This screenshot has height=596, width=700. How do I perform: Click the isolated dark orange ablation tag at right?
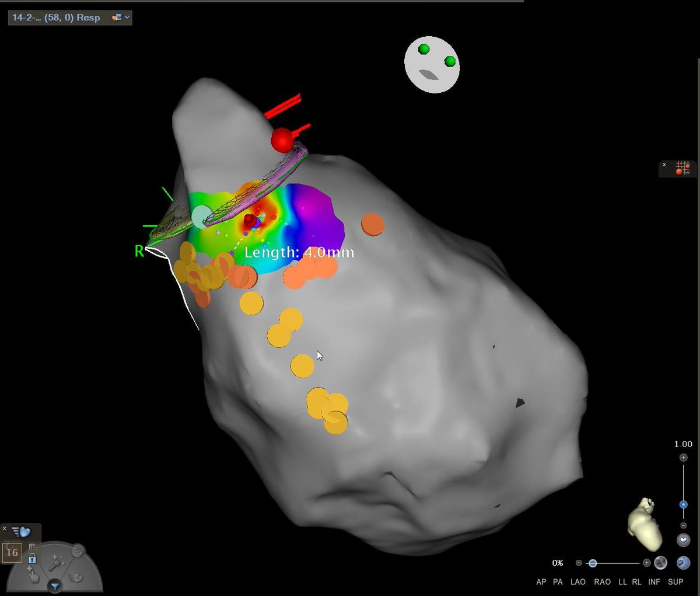[x=373, y=225]
